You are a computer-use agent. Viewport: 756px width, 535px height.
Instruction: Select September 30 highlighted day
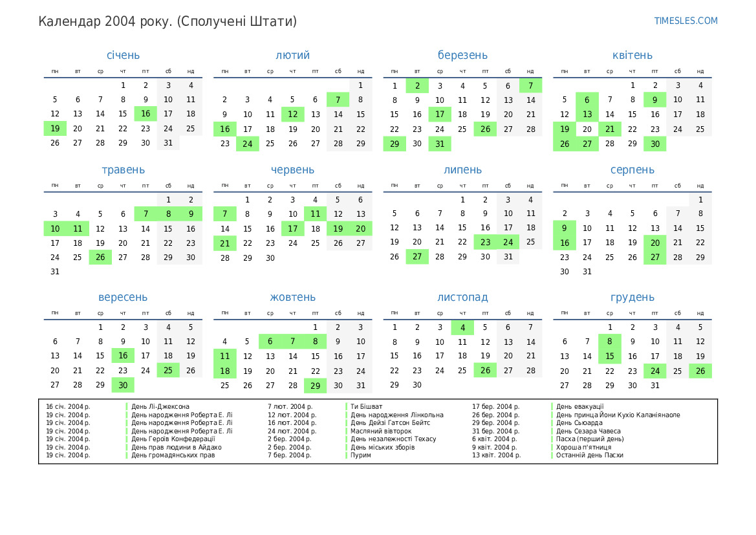123,384
